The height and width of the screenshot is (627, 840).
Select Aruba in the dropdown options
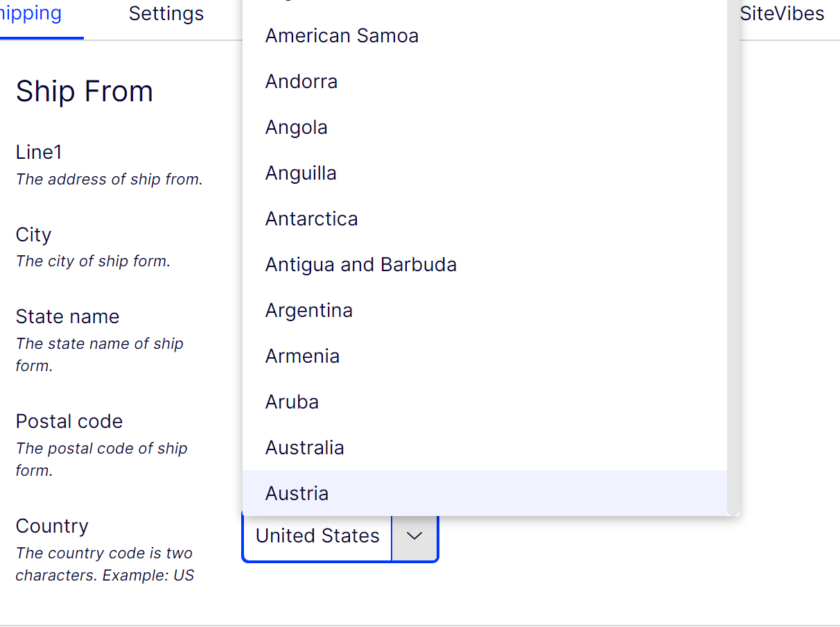coord(292,402)
